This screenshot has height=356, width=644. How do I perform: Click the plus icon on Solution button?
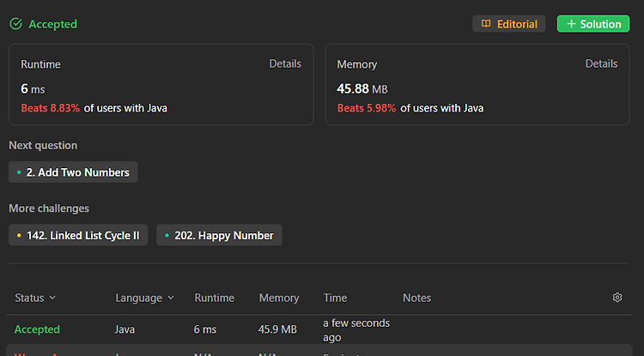pyautogui.click(x=571, y=24)
